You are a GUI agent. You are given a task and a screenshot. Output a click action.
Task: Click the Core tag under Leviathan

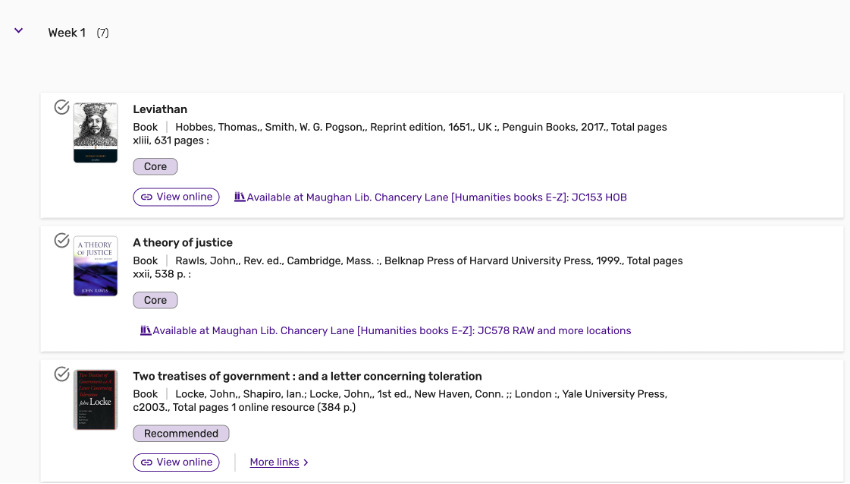tap(155, 166)
